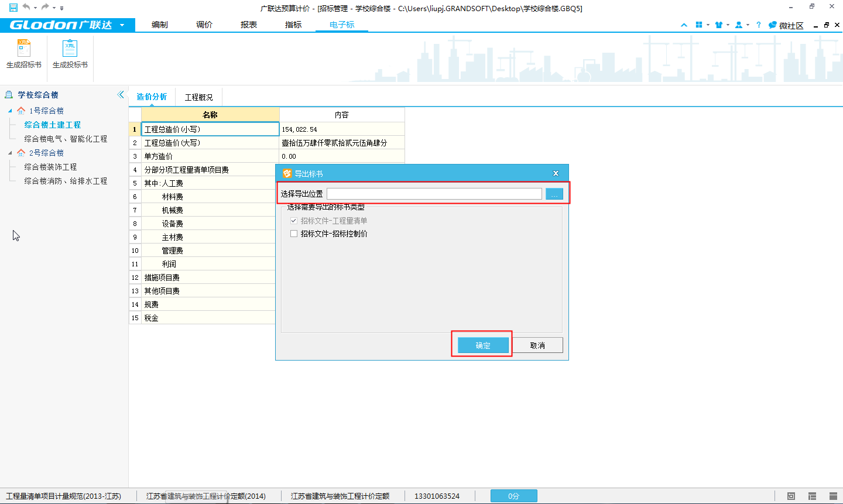
Task: Click the 生成招标书 XML icon
Action: (23, 48)
